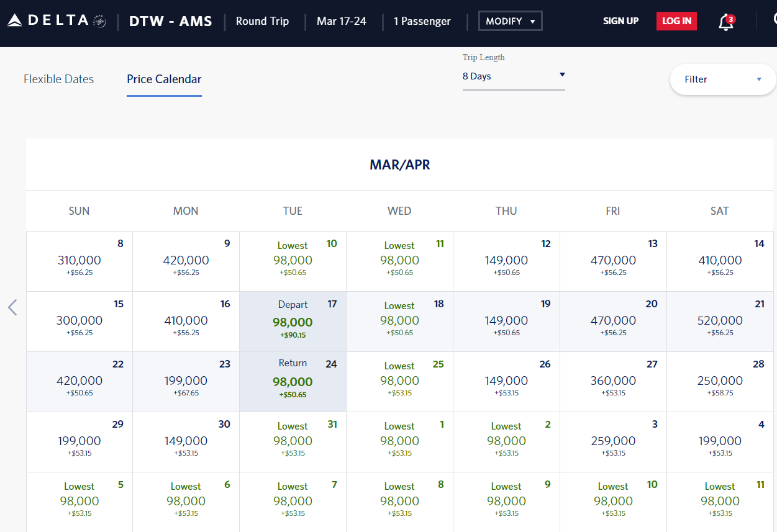Click the DTW - AMS route text
This screenshot has height=532, width=777.
(x=170, y=21)
